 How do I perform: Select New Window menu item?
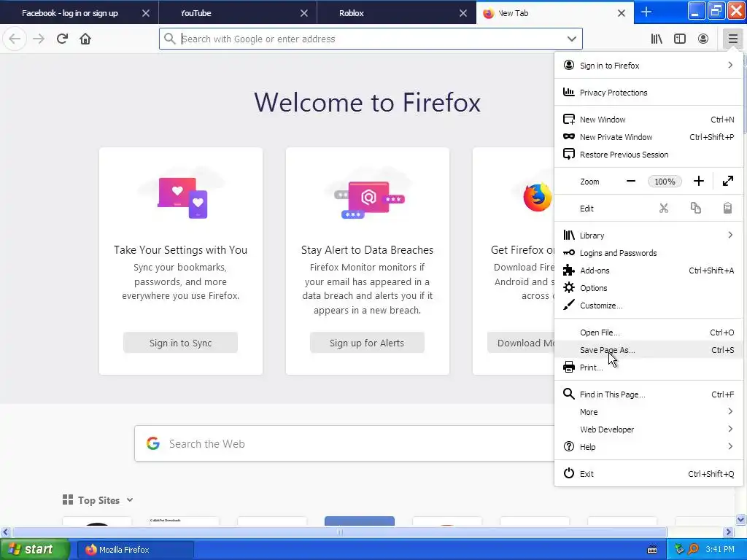coord(649,120)
